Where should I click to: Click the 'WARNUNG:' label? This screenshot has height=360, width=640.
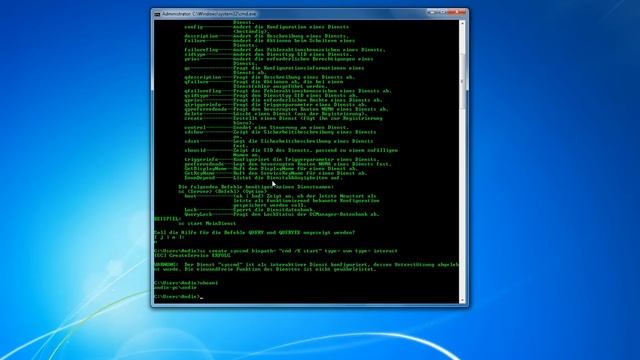[x=166, y=264]
